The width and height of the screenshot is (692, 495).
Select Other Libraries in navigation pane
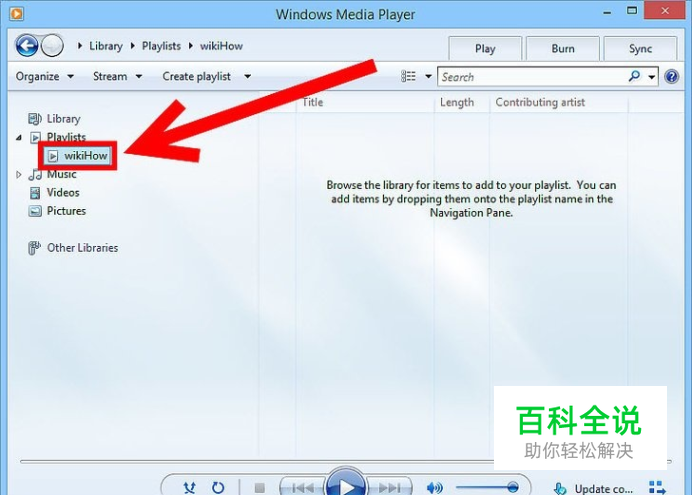(x=83, y=248)
